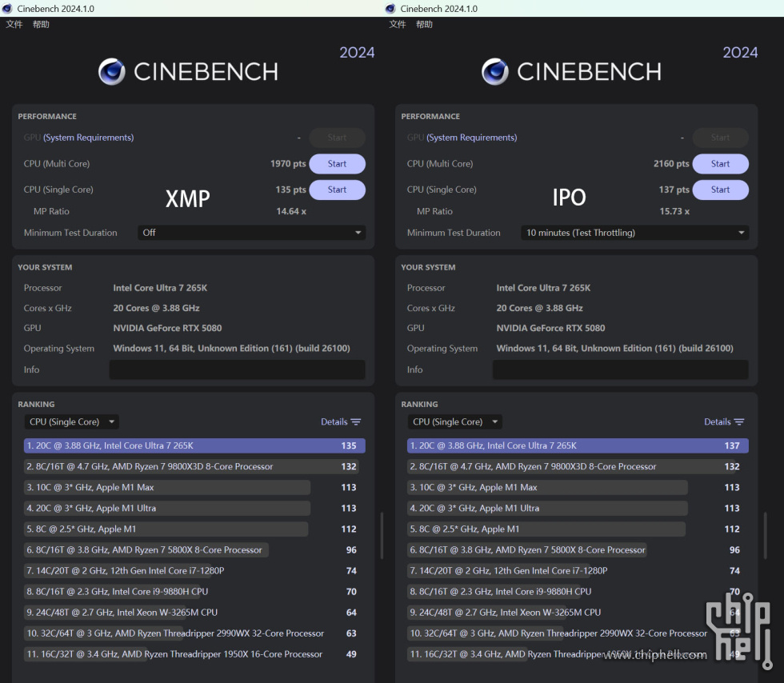
Task: Click the '15.73 x' MP Ratio value
Action: (674, 211)
